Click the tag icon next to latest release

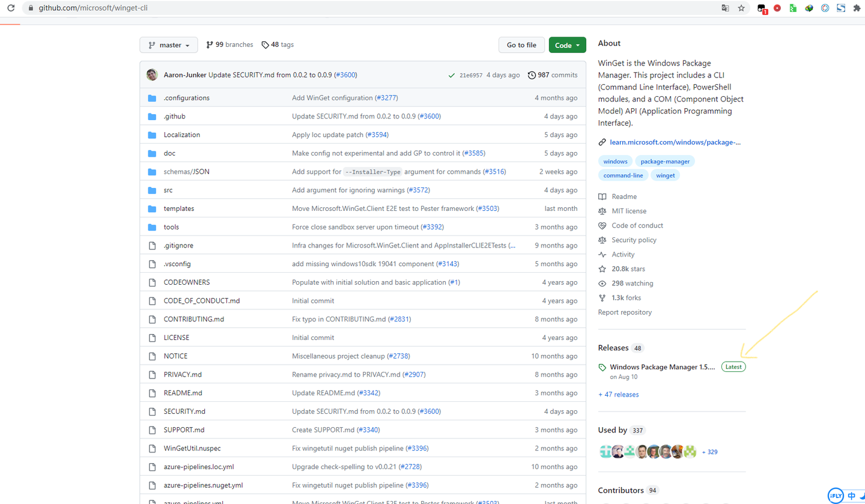click(602, 367)
